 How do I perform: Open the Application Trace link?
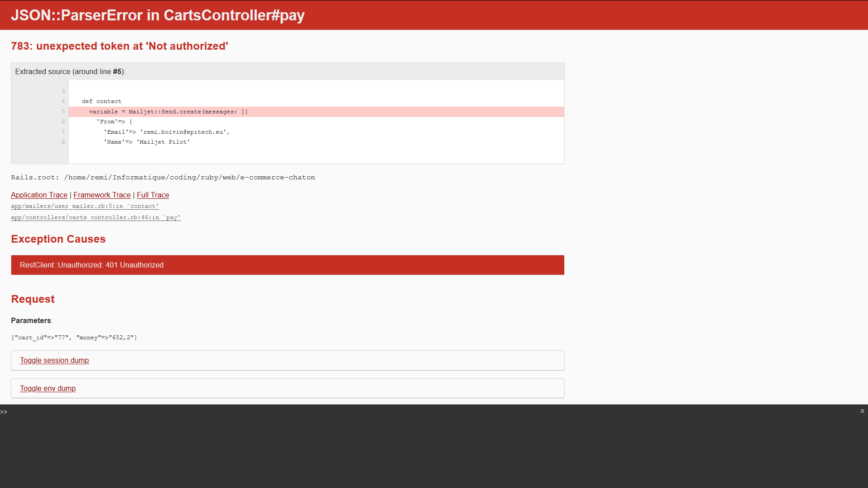39,195
